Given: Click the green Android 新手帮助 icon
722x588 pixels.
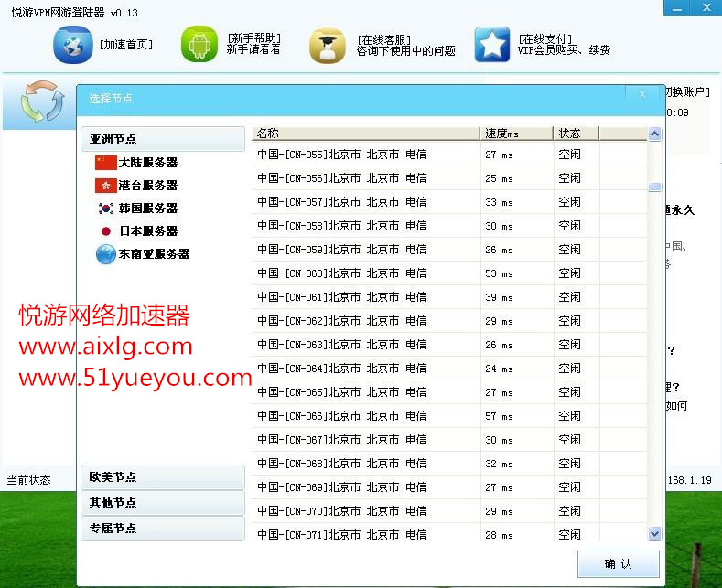Looking at the screenshot, I should point(199,44).
